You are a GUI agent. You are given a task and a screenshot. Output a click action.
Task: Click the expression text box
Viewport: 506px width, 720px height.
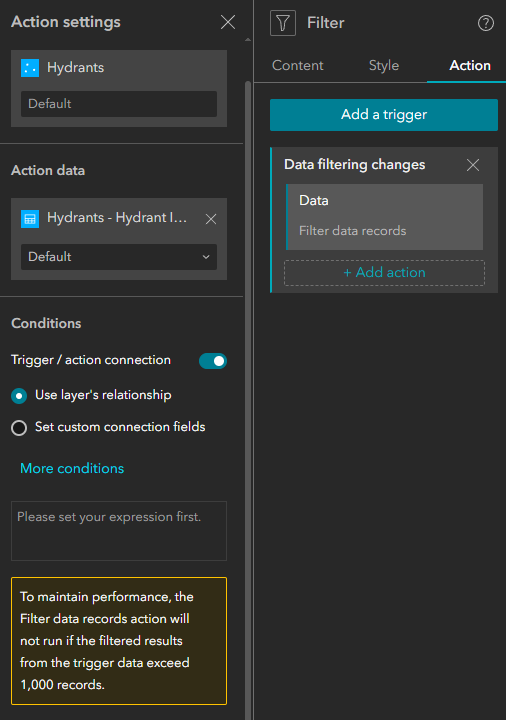(x=119, y=531)
